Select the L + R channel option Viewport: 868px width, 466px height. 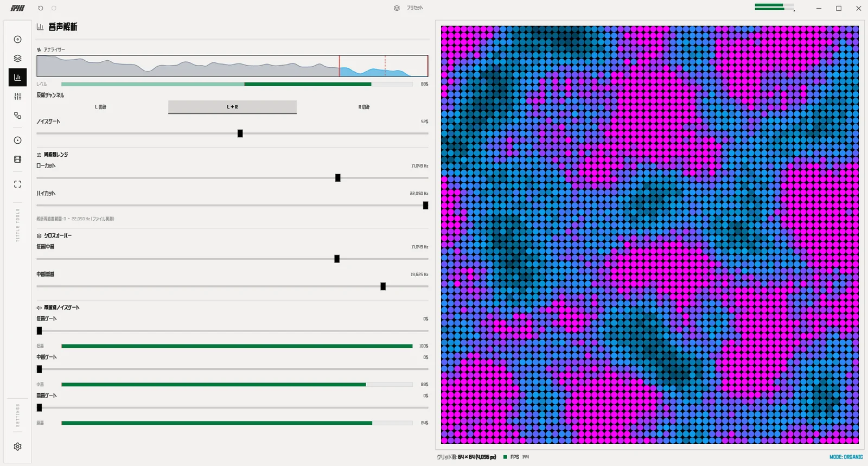[x=232, y=107]
